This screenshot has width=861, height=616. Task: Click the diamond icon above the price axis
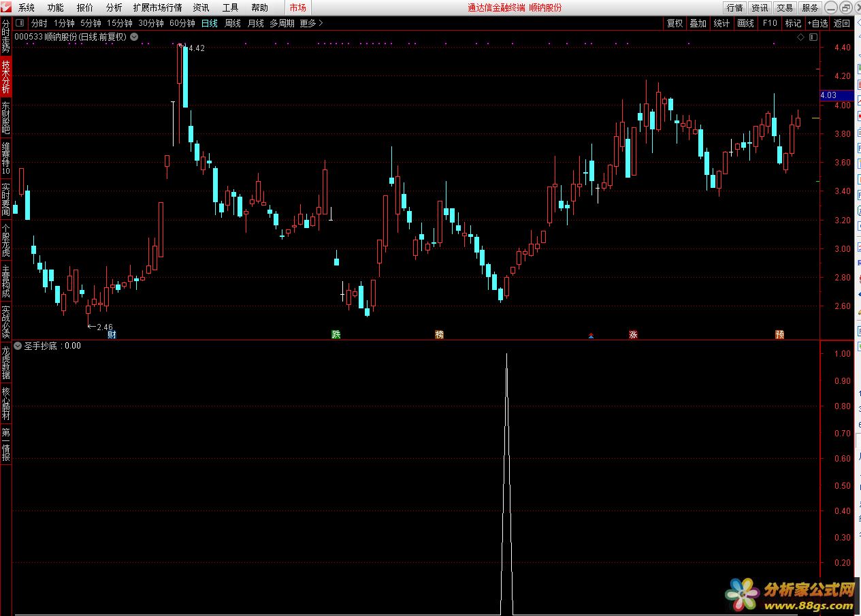(x=800, y=37)
